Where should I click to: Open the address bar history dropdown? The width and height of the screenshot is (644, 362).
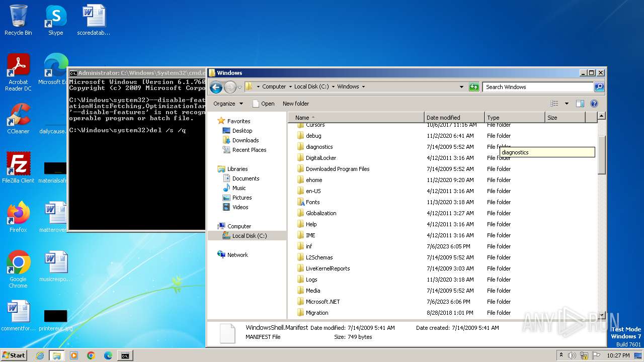[461, 87]
